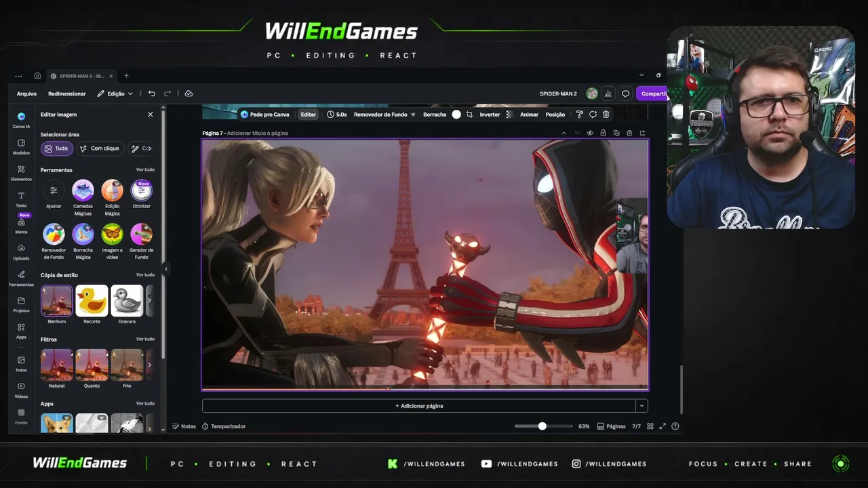Open the Edição mode dropdown
This screenshot has width=868, height=488.
(115, 94)
